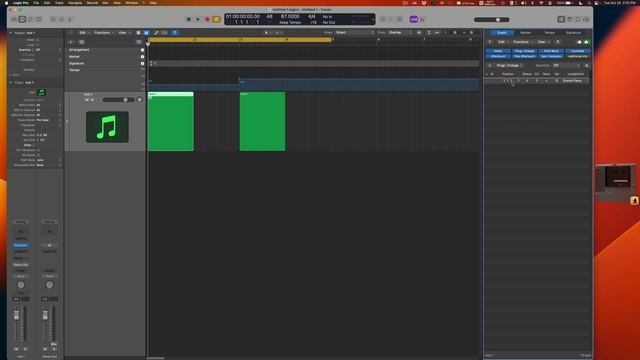
Task: Toggle the Controller event filter button
Action: tap(578, 51)
